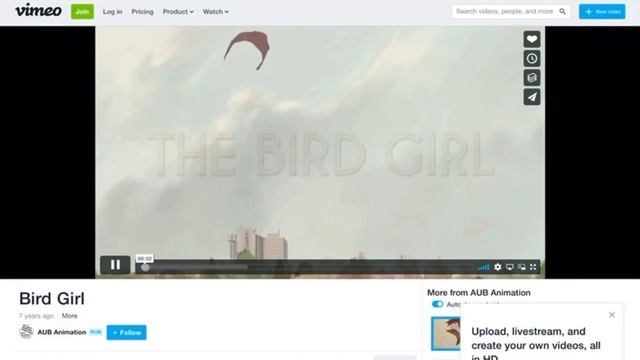Add video to Watch Later clock icon
The image size is (640, 360).
coord(532,58)
